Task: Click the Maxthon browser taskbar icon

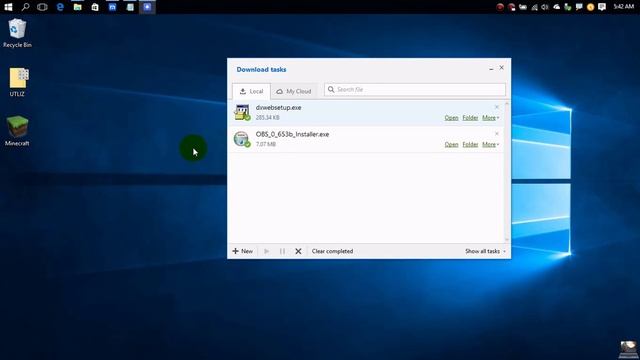Action: pyautogui.click(x=112, y=7)
